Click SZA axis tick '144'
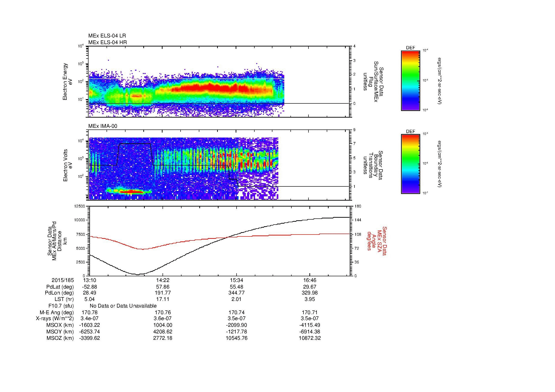 [358, 220]
